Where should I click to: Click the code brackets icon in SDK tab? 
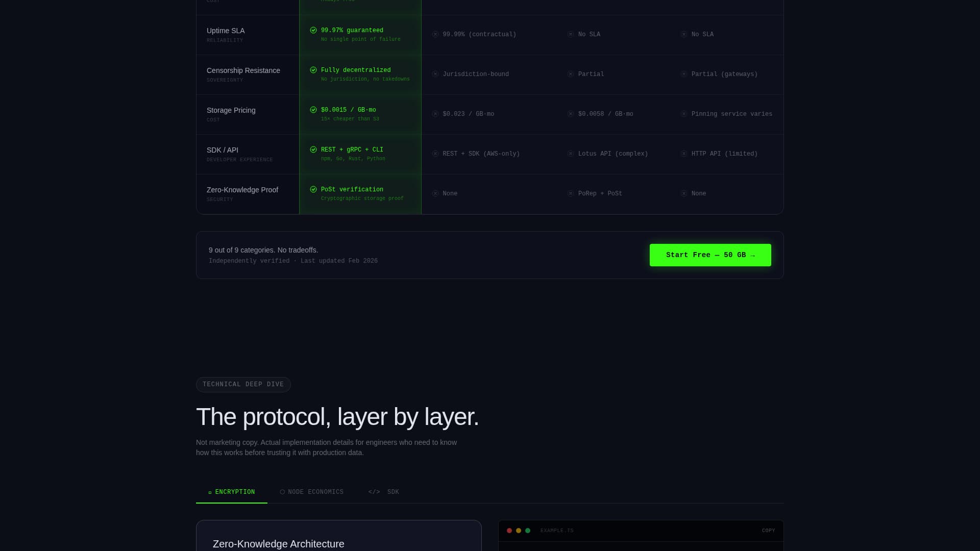coord(374,492)
